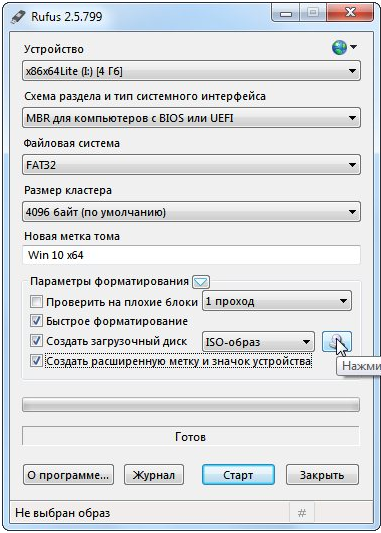Open the partition scheme MBR dropdown
381x533 pixels.
click(191, 118)
